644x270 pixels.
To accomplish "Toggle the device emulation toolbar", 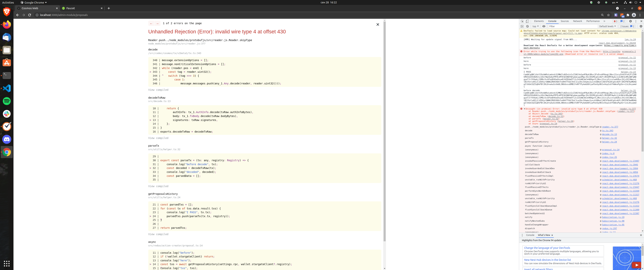I will point(527,21).
